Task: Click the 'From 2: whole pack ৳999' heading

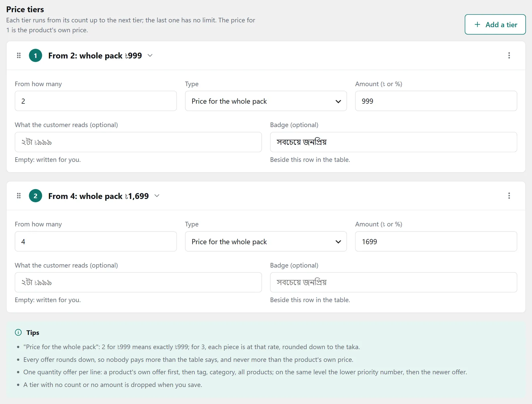Action: click(95, 56)
